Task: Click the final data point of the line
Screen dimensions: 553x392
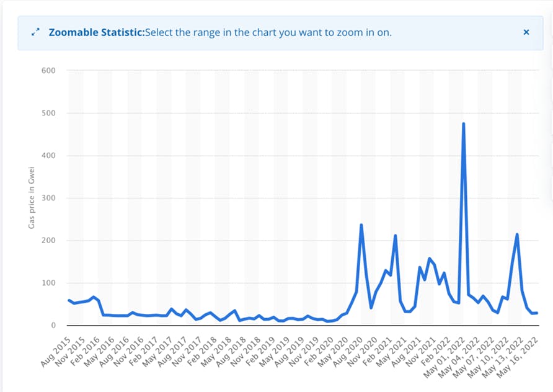Action: (x=536, y=313)
